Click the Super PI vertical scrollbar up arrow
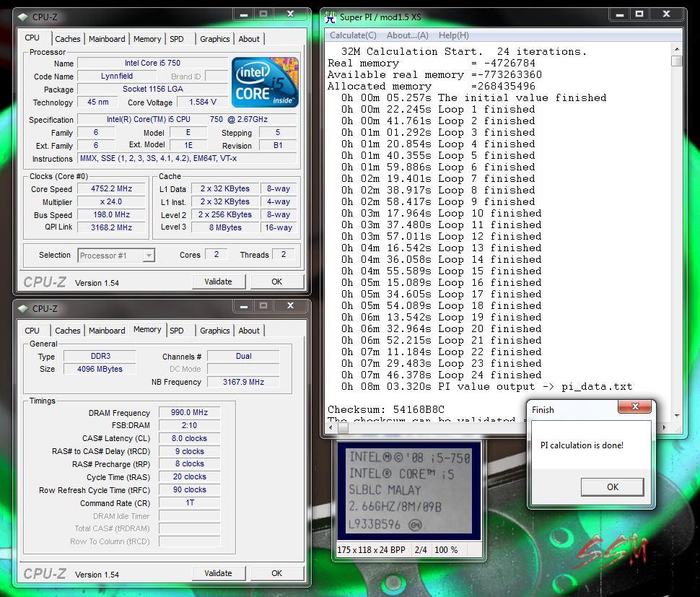This screenshot has width=700, height=597. (x=677, y=49)
